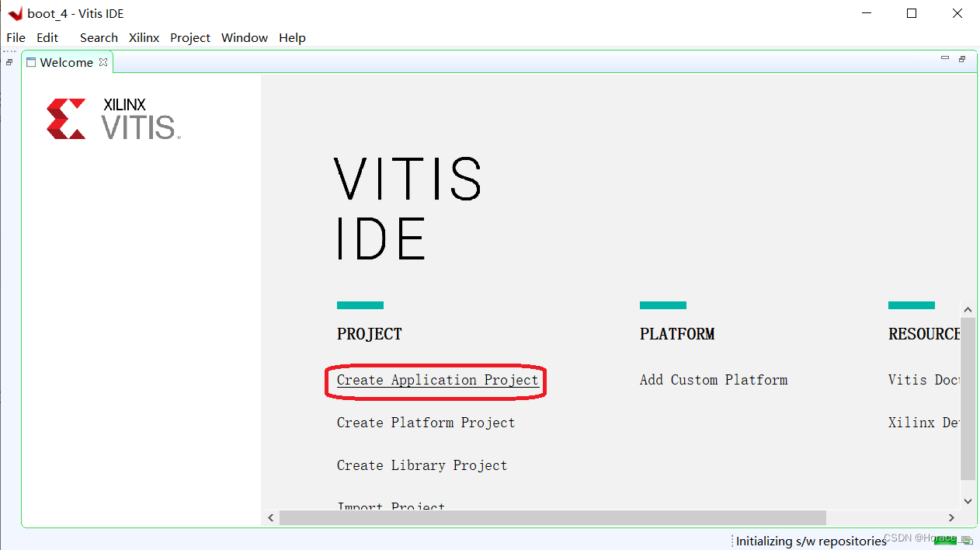
Task: Click the background operations icon in status bar
Action: click(967, 541)
